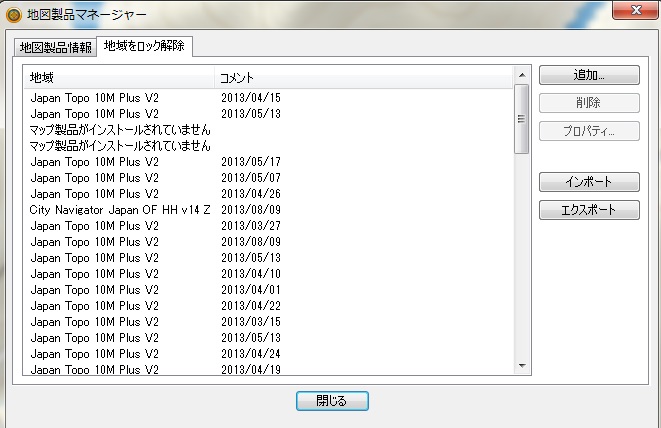
Task: Click the エクスポート button
Action: (589, 210)
